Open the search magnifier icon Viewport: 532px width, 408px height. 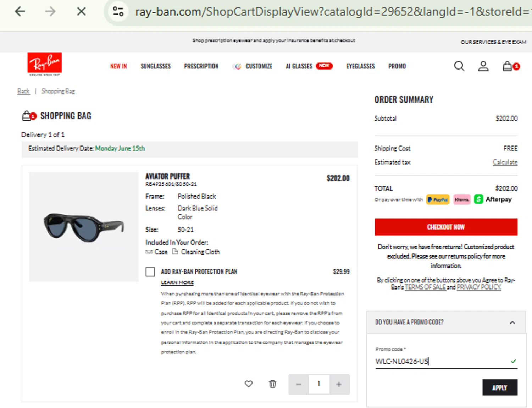pyautogui.click(x=459, y=66)
